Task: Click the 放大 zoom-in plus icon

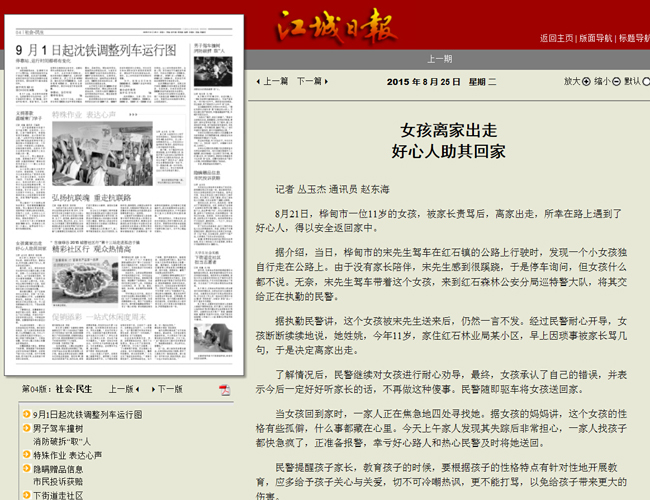Action: coord(587,82)
